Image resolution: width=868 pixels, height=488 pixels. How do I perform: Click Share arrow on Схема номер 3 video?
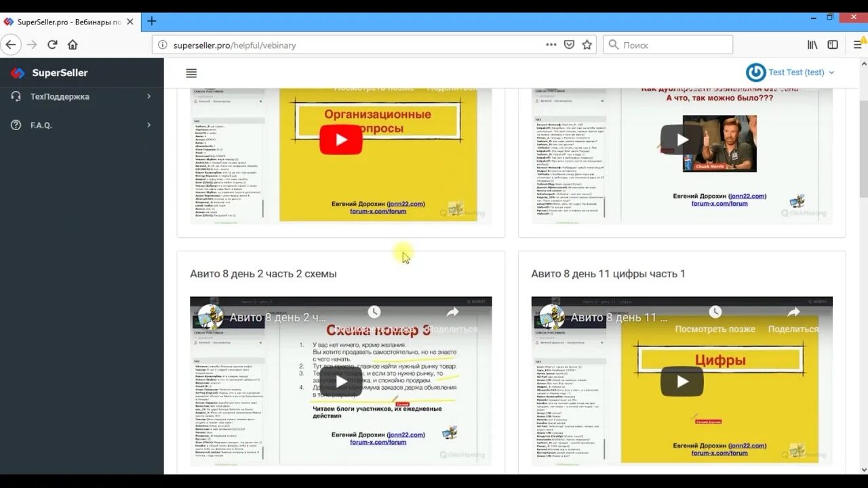point(452,312)
